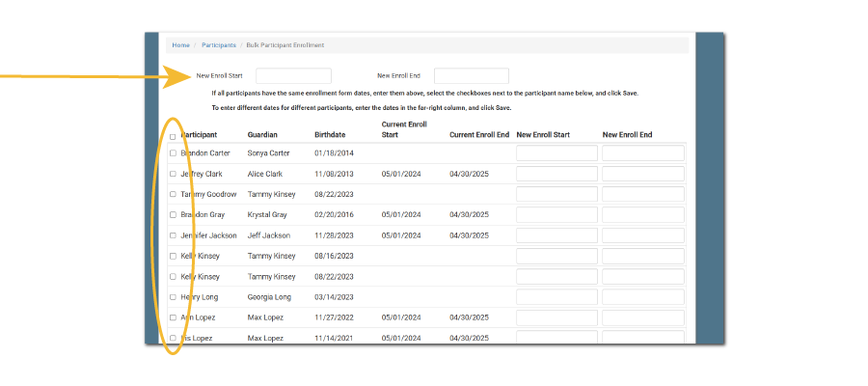Click the top New Enroll Start field

pos(293,75)
